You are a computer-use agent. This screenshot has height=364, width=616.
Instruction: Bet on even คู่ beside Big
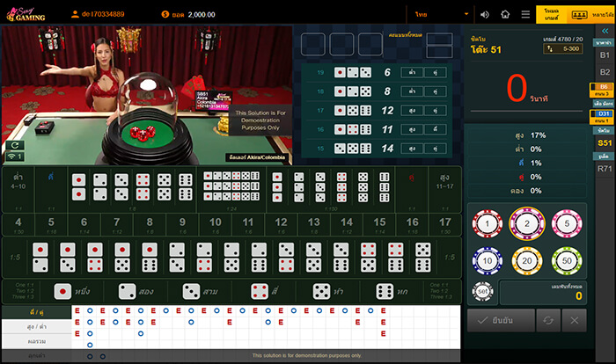point(411,190)
